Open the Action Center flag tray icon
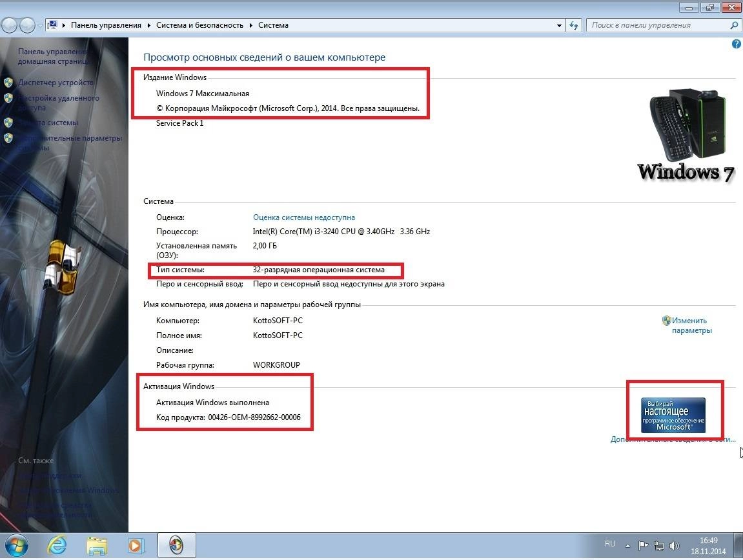Image resolution: width=743 pixels, height=560 pixels. pos(642,545)
